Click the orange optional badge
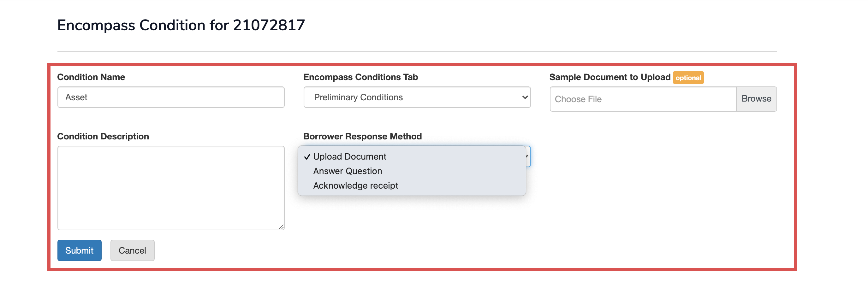 (688, 78)
